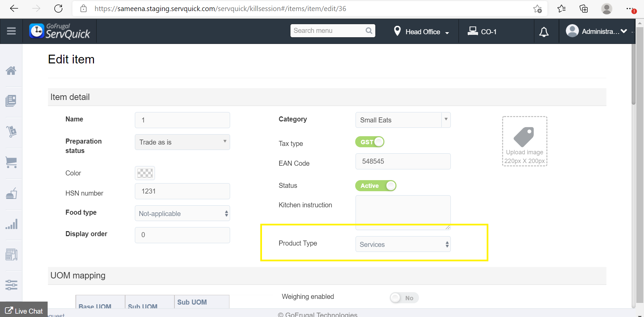Click the Live Chat button
Image resolution: width=644 pixels, height=317 pixels.
pyautogui.click(x=24, y=311)
